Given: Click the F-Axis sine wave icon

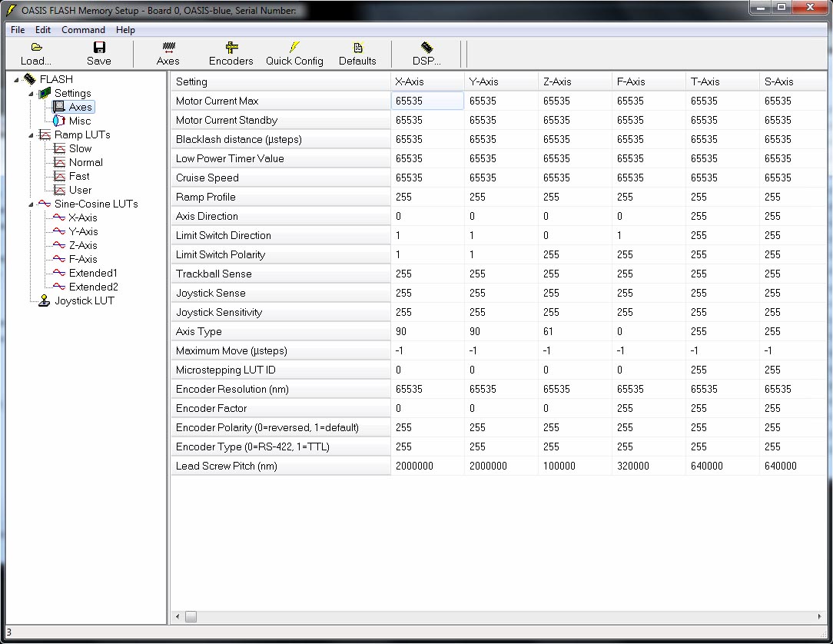Looking at the screenshot, I should 59,259.
